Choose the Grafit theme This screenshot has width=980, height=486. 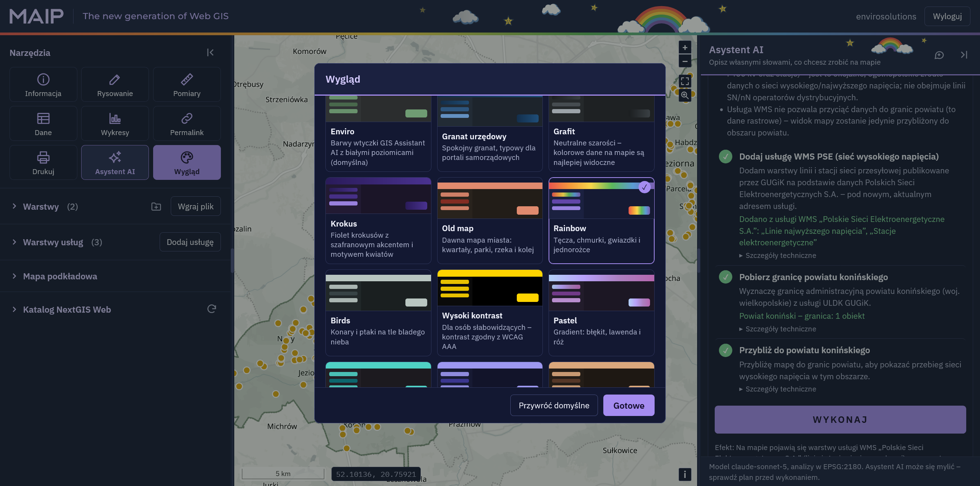(x=601, y=133)
